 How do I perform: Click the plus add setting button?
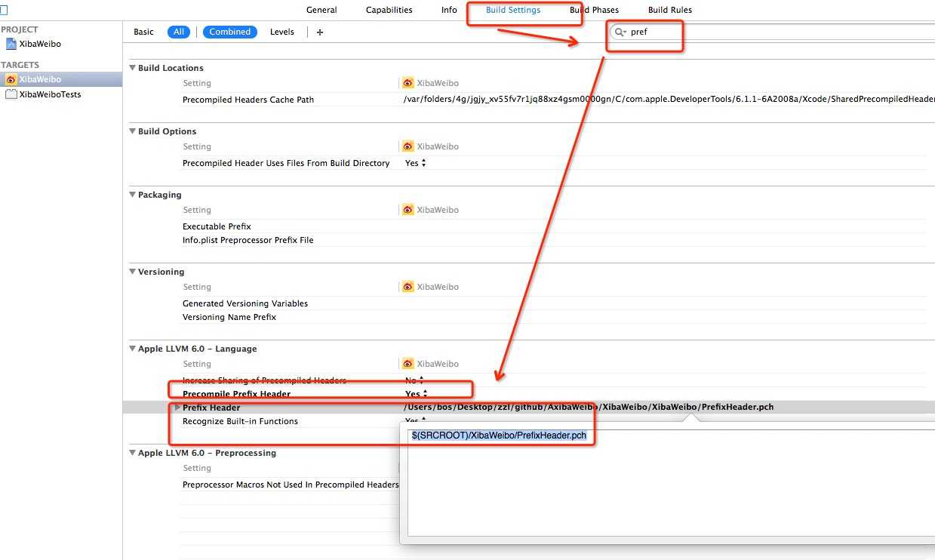click(320, 32)
